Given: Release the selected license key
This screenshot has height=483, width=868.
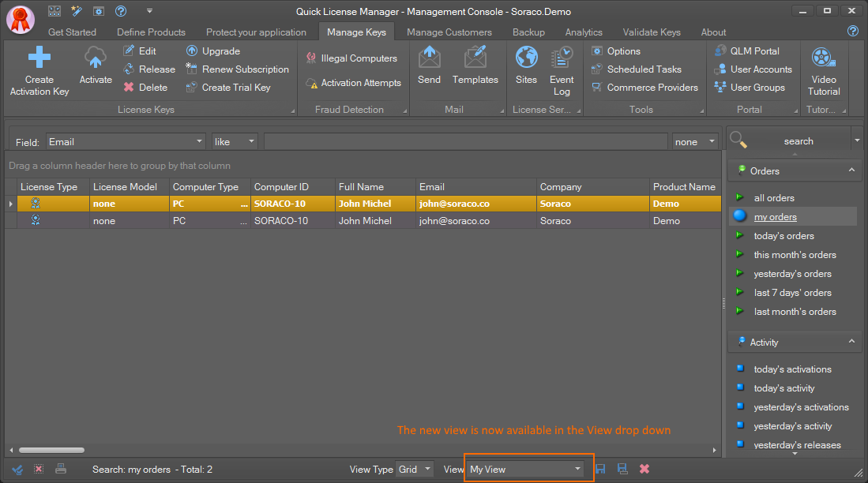Looking at the screenshot, I should click(149, 69).
